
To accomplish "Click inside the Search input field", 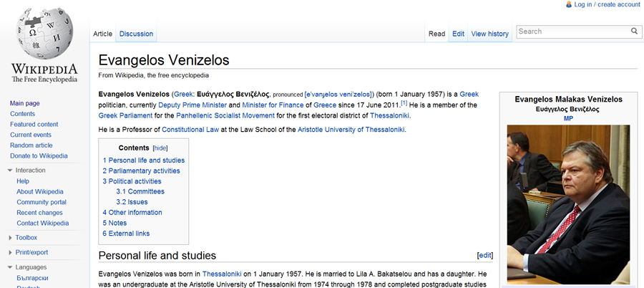I will [571, 32].
